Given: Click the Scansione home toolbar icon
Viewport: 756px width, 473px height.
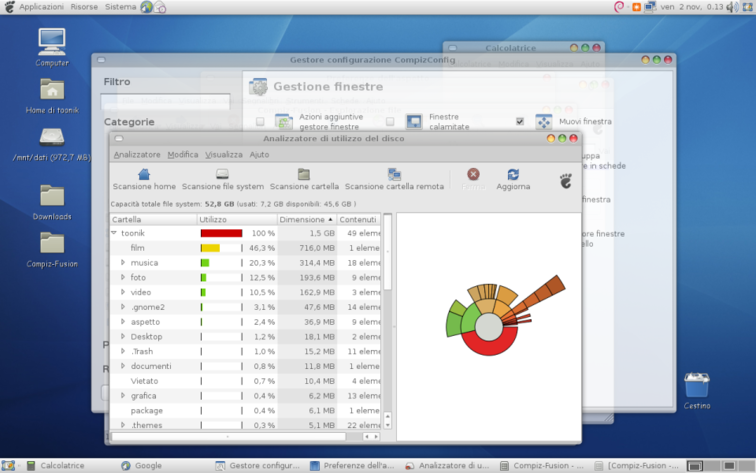Looking at the screenshot, I should tap(144, 174).
